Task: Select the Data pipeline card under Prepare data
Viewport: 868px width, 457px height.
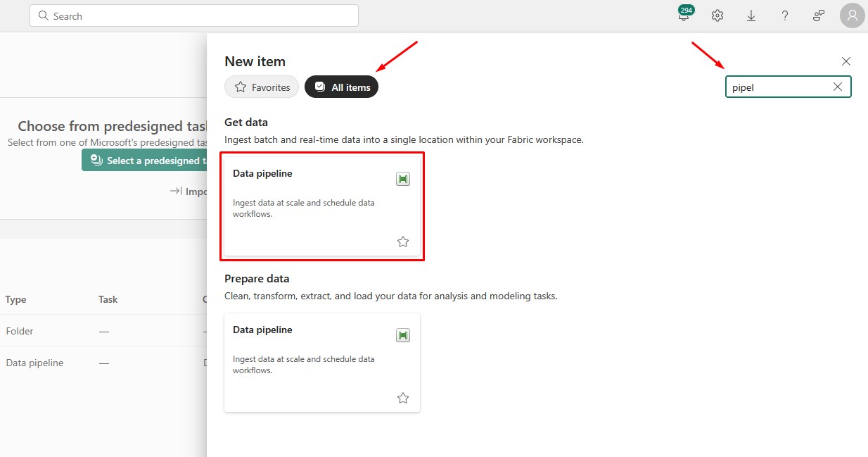Action: [322, 363]
